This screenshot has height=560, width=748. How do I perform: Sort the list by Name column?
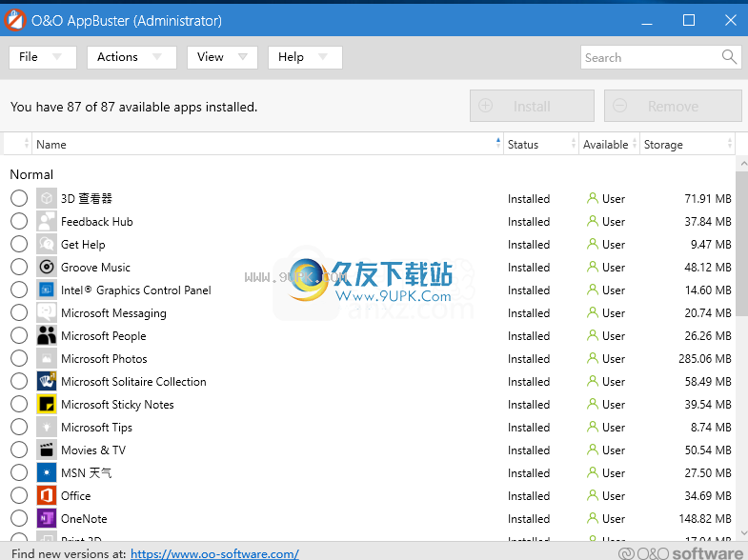tap(267, 144)
